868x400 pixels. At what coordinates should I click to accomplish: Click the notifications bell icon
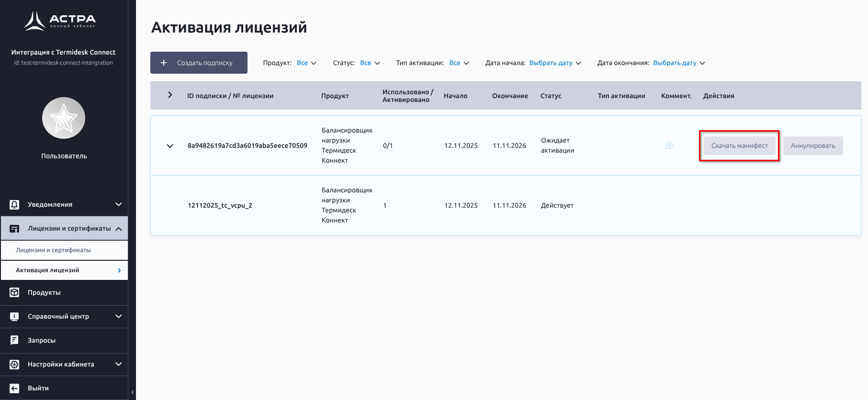(x=14, y=205)
